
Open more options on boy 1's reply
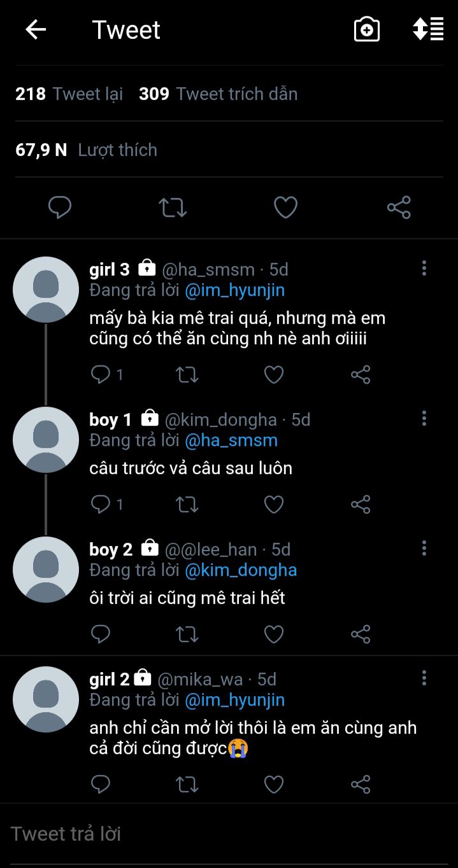pyautogui.click(x=424, y=419)
